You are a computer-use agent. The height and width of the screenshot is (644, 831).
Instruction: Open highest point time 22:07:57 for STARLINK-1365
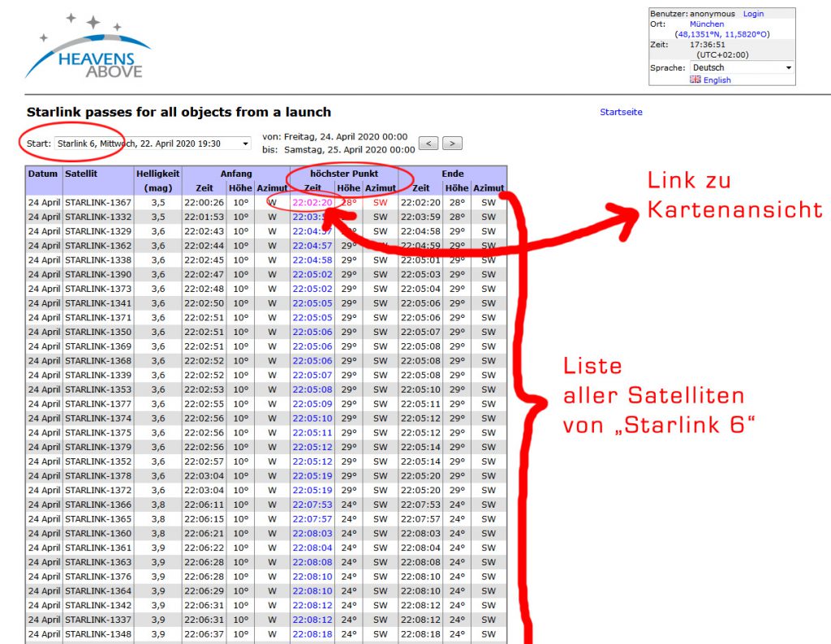[312, 518]
